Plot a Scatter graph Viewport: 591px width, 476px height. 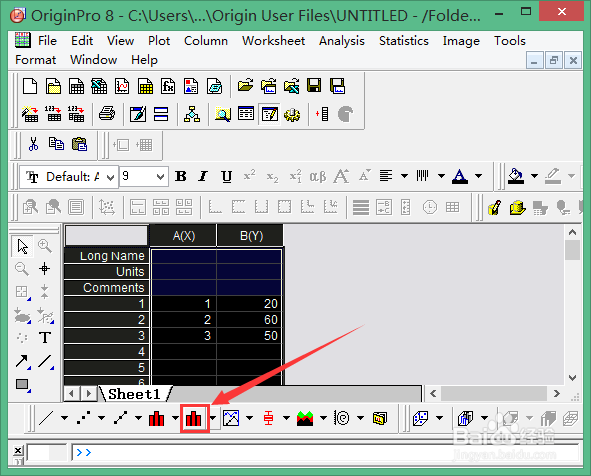(x=83, y=418)
